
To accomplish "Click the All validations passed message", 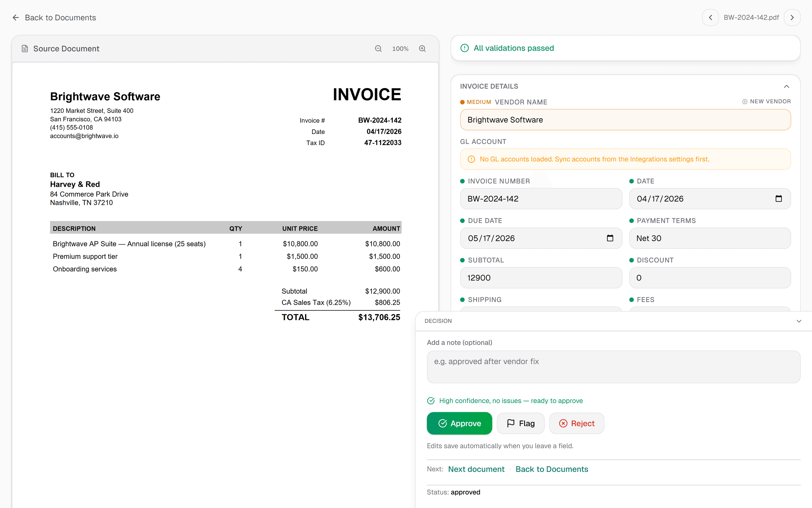I will click(513, 48).
